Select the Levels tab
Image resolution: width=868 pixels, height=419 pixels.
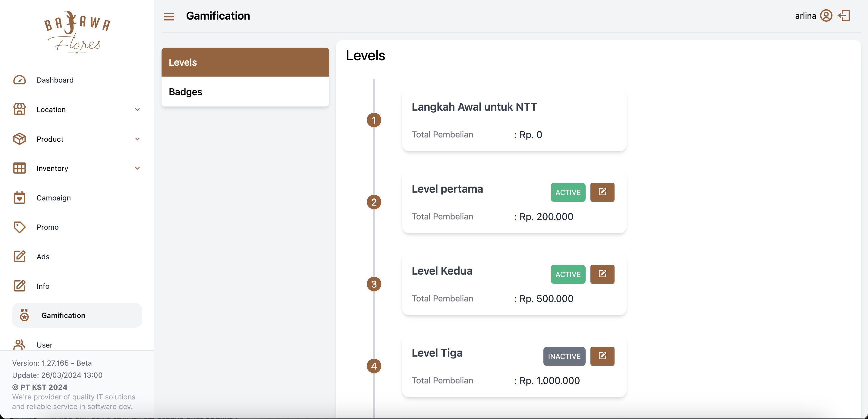click(245, 62)
